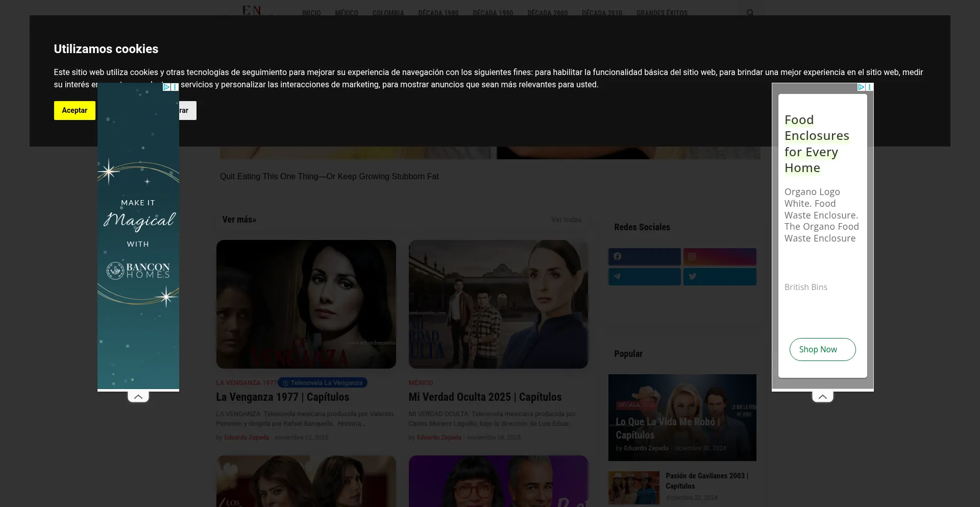The height and width of the screenshot is (507, 980).
Task: Accept cookies with the Aceptar button
Action: 75,110
